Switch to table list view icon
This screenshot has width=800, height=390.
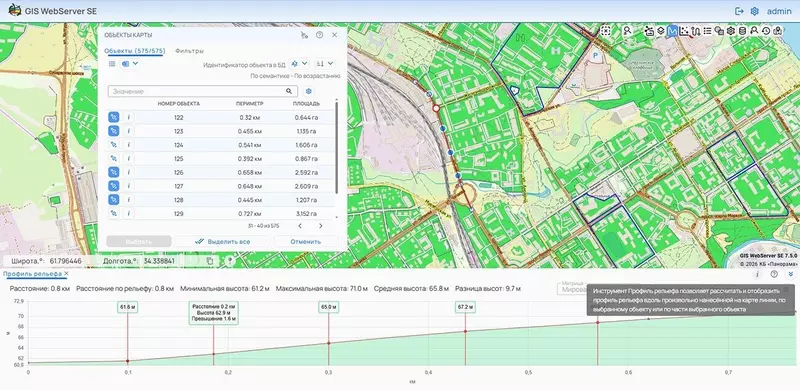point(112,64)
